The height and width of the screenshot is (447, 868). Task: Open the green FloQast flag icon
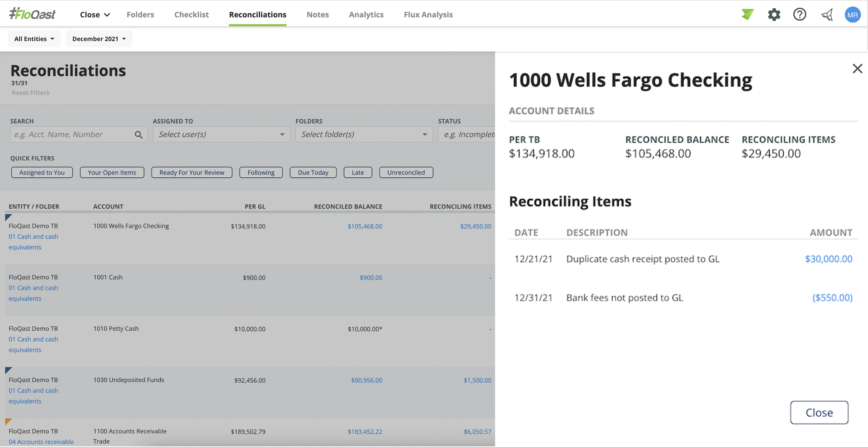747,15
